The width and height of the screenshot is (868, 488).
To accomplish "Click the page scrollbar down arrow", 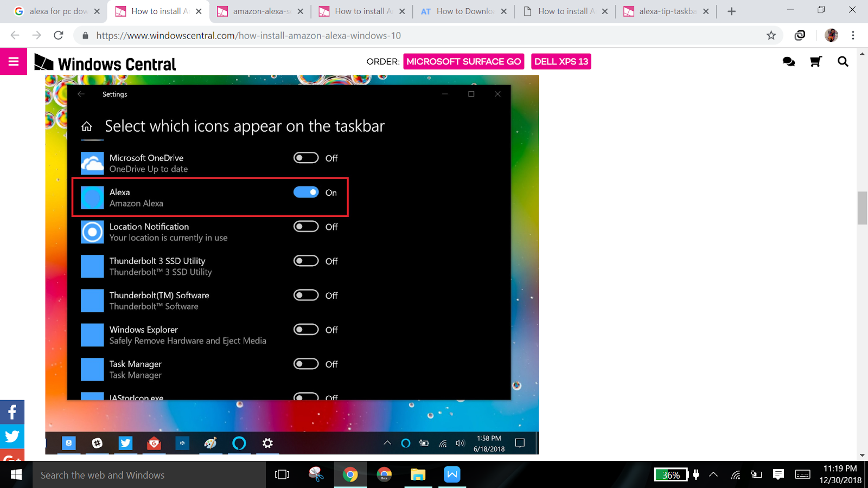I will [x=862, y=455].
